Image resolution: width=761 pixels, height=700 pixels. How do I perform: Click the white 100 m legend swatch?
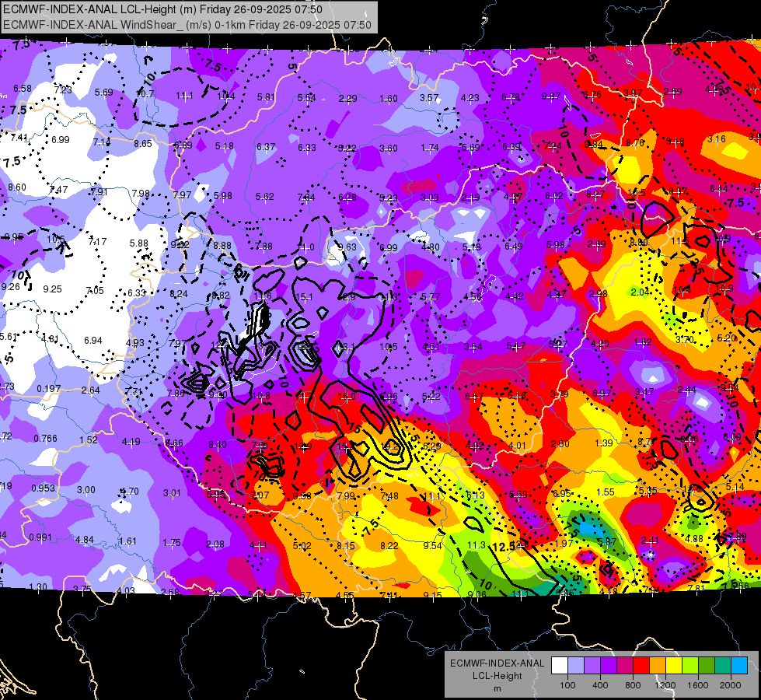click(x=560, y=666)
